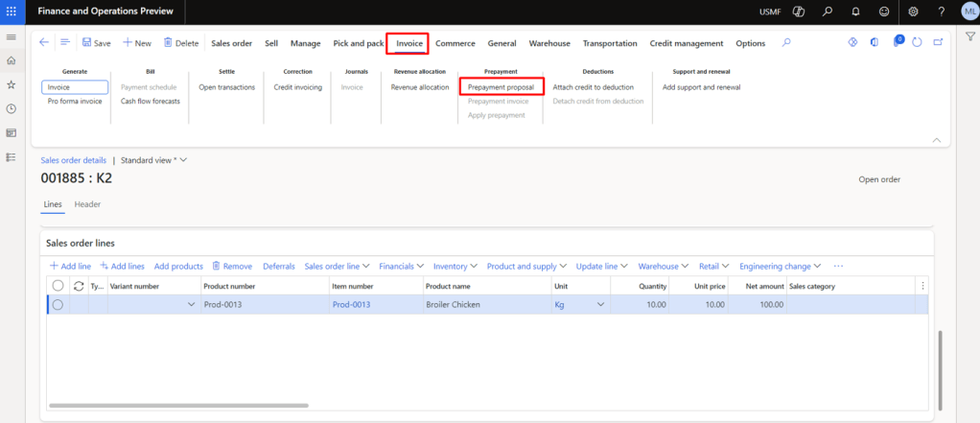Click the help question mark icon
The height and width of the screenshot is (423, 980).
click(x=942, y=12)
